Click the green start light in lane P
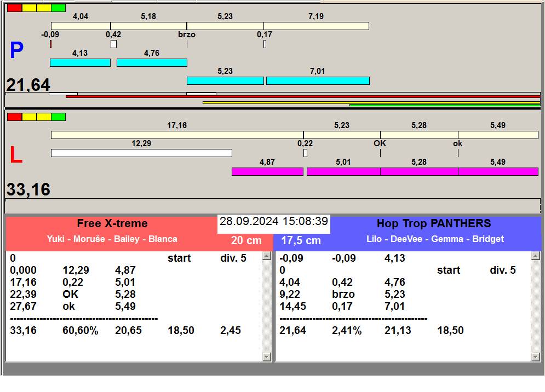This screenshot has width=545, height=392. pyautogui.click(x=59, y=8)
